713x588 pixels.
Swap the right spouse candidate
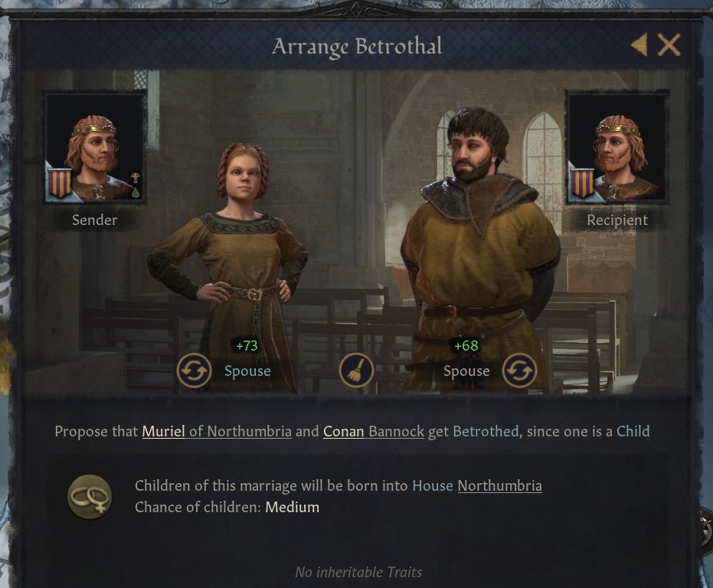520,371
